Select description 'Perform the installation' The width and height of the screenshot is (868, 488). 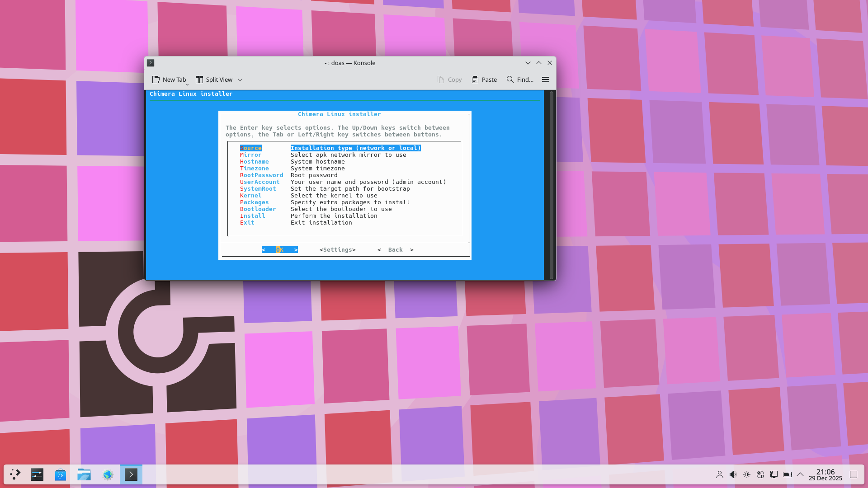[x=334, y=216]
